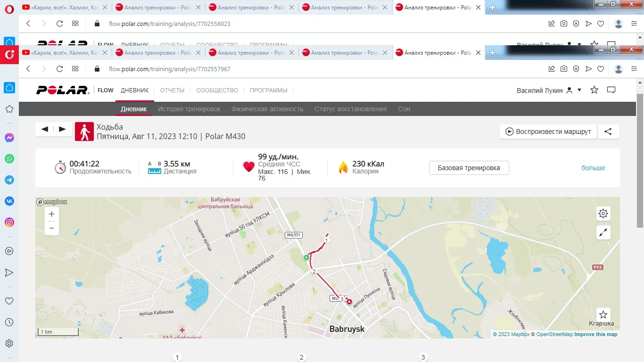Viewport: 644px width, 362px height.
Task: Bookmark the page with the front address bar heart
Action: click(601, 69)
